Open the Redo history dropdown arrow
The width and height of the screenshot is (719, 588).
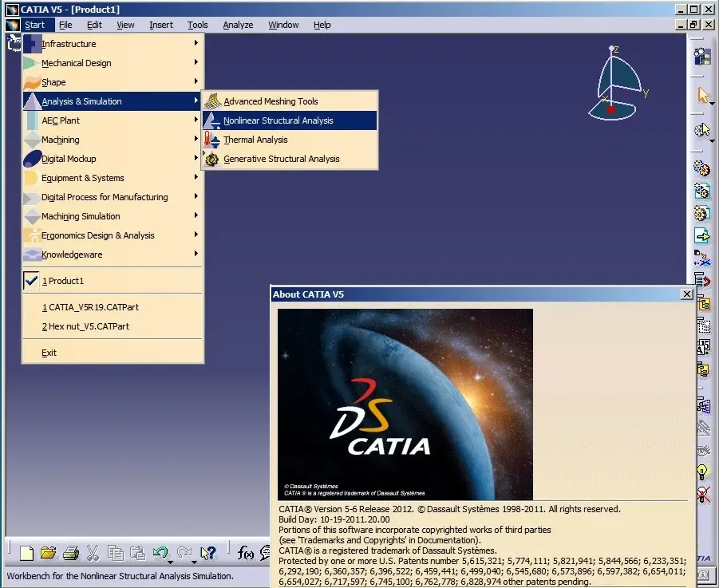pyautogui.click(x=194, y=562)
